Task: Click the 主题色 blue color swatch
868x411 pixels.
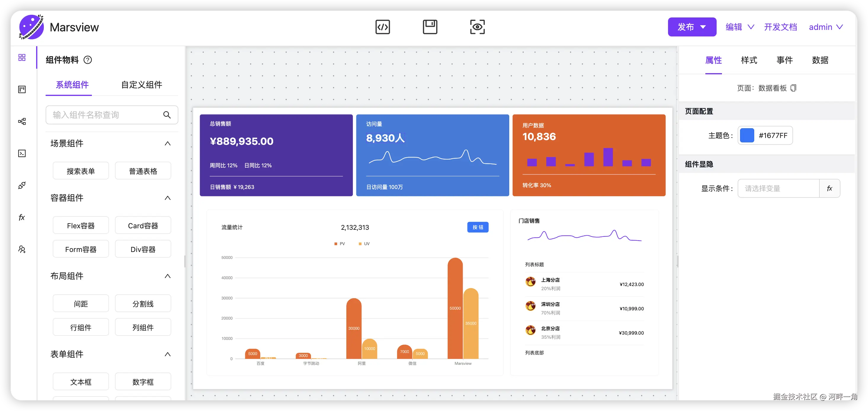Action: 747,135
